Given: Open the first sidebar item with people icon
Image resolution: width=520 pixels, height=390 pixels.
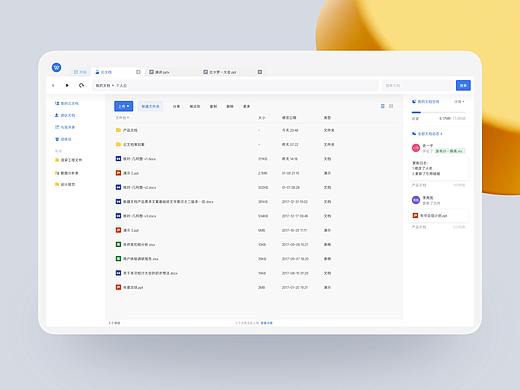Looking at the screenshot, I should [x=67, y=103].
